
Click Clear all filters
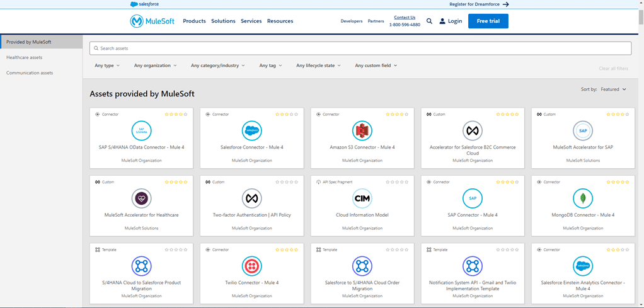614,69
